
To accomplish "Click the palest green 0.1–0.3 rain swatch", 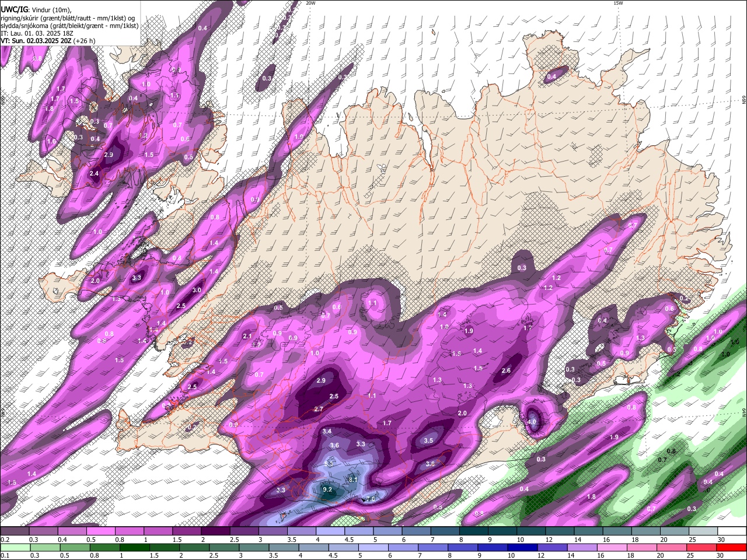I will pyautogui.click(x=16, y=547).
